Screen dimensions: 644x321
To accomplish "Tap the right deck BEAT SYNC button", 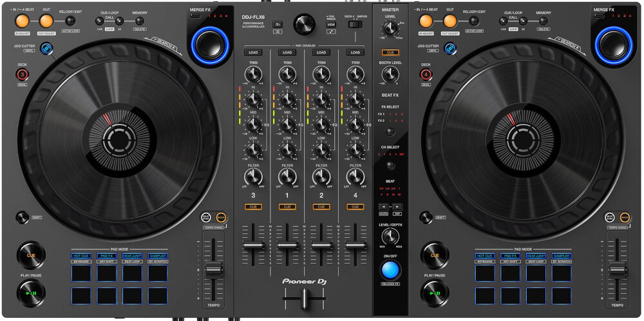I will (611, 217).
